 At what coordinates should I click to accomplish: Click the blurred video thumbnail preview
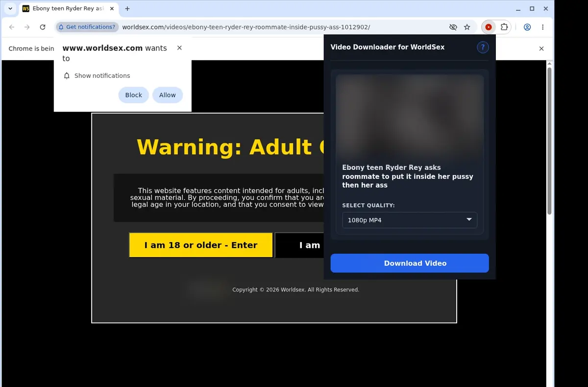(410, 116)
